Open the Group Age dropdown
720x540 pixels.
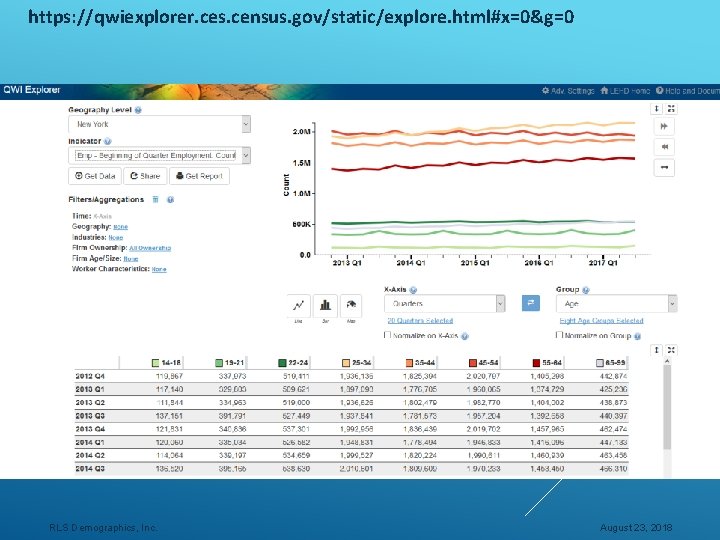[x=616, y=304]
